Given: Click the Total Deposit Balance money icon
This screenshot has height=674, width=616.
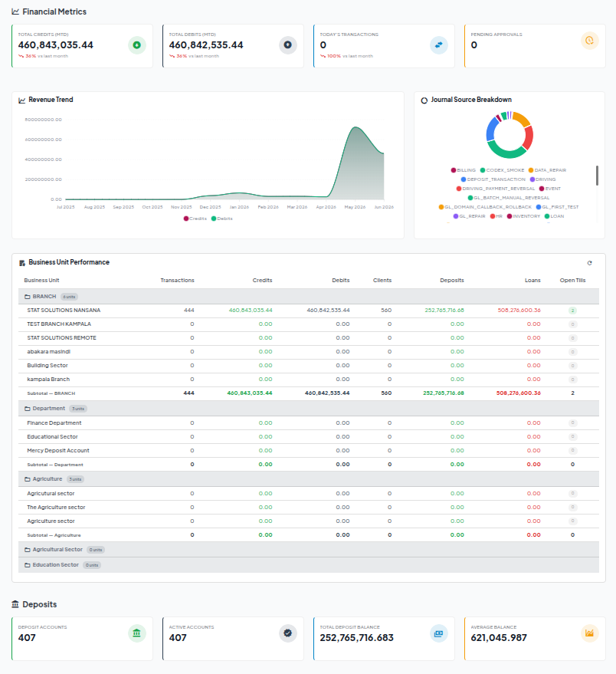Looking at the screenshot, I should [438, 633].
